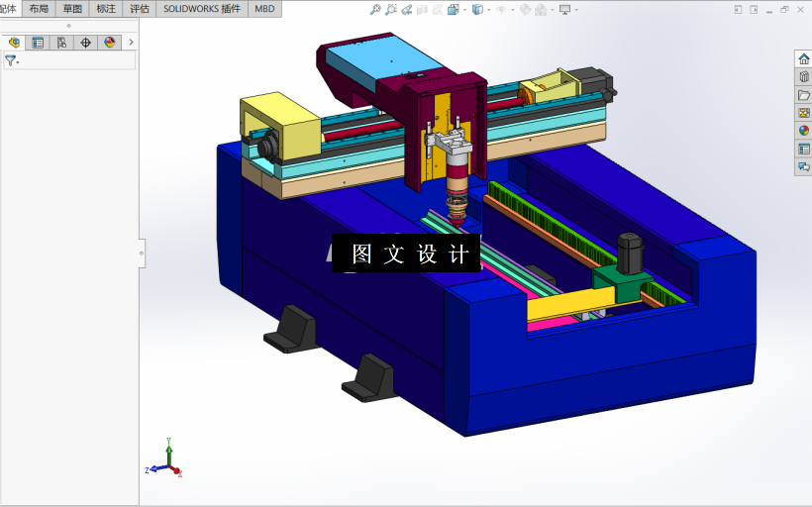The width and height of the screenshot is (812, 507).
Task: Click the collapse panel left button
Action: pos(738,10)
